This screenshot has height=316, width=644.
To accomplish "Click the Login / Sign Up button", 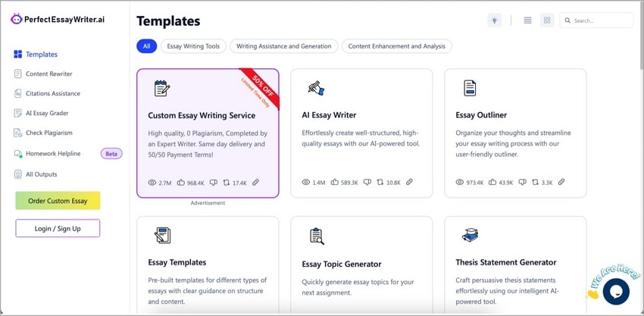I will click(58, 228).
